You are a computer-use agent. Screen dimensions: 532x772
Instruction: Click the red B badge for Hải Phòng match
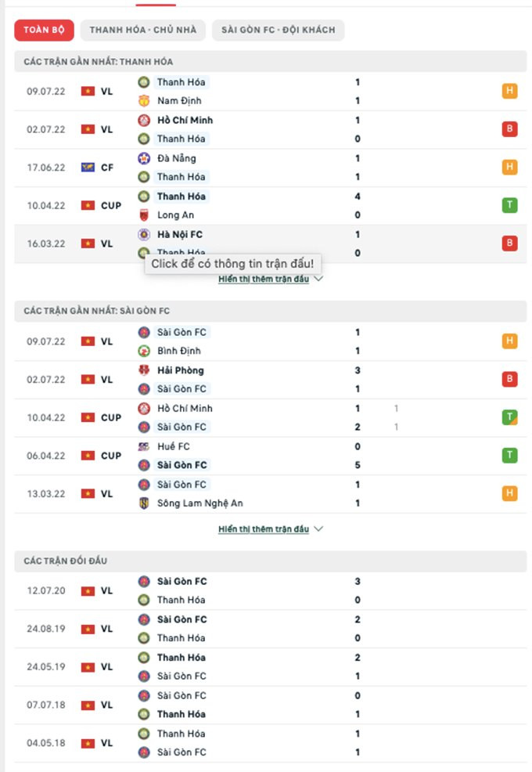coord(509,380)
